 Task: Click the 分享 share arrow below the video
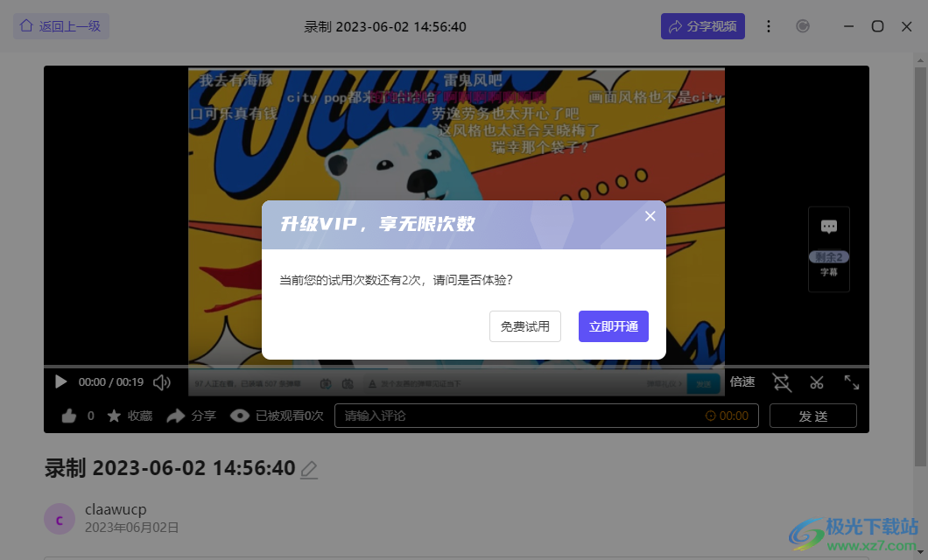191,416
